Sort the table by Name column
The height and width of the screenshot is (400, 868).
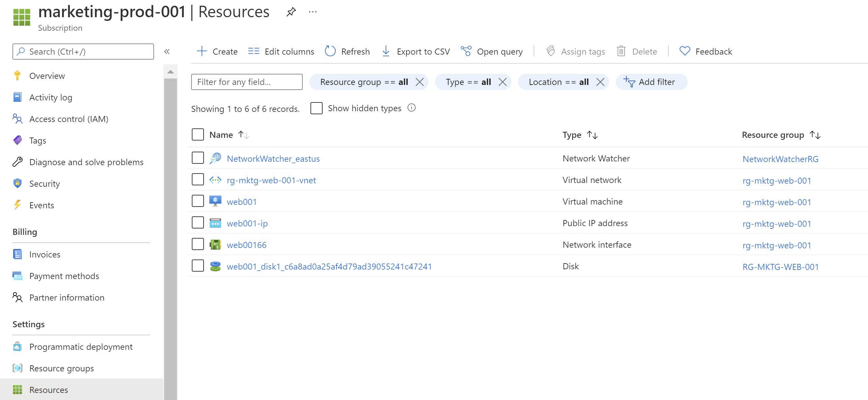[229, 135]
